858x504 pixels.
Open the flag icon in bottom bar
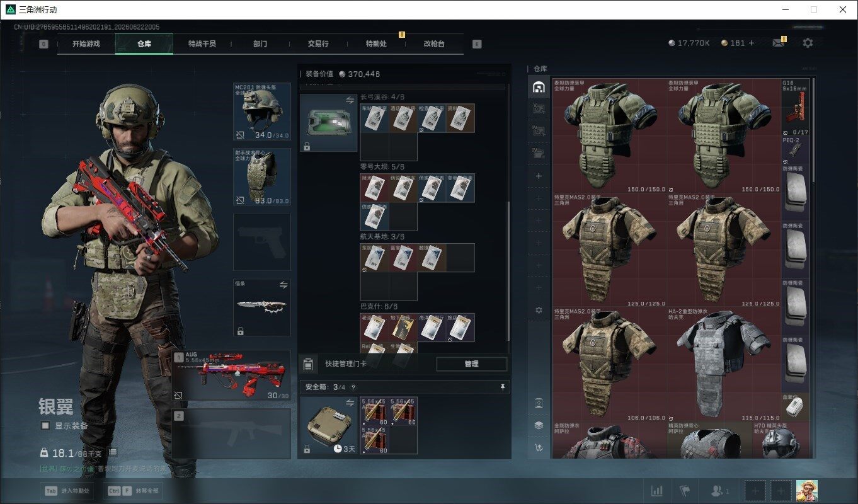click(685, 490)
